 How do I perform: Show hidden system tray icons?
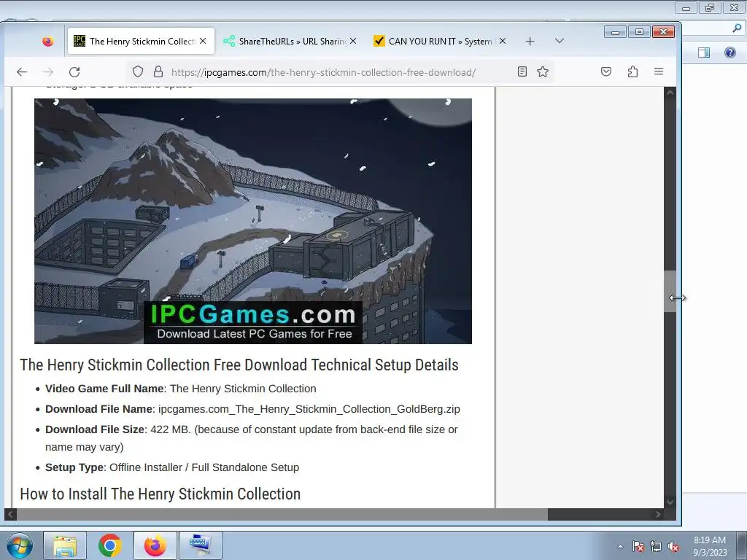click(620, 546)
